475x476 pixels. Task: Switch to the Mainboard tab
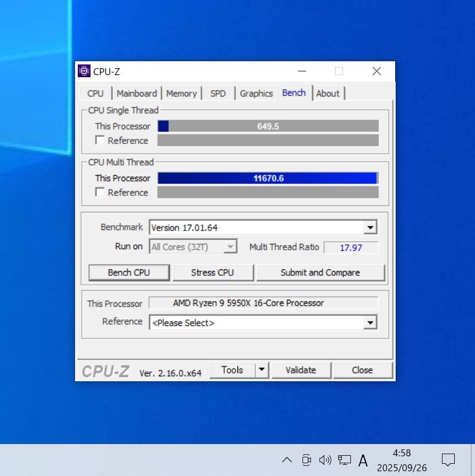pyautogui.click(x=137, y=93)
